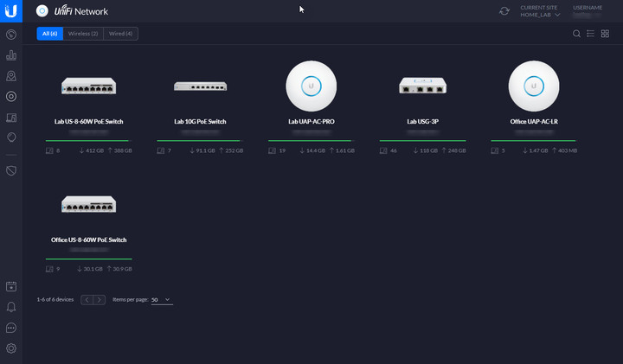Click the 1-6 of 6 devices text
623x364 pixels.
tap(55, 300)
